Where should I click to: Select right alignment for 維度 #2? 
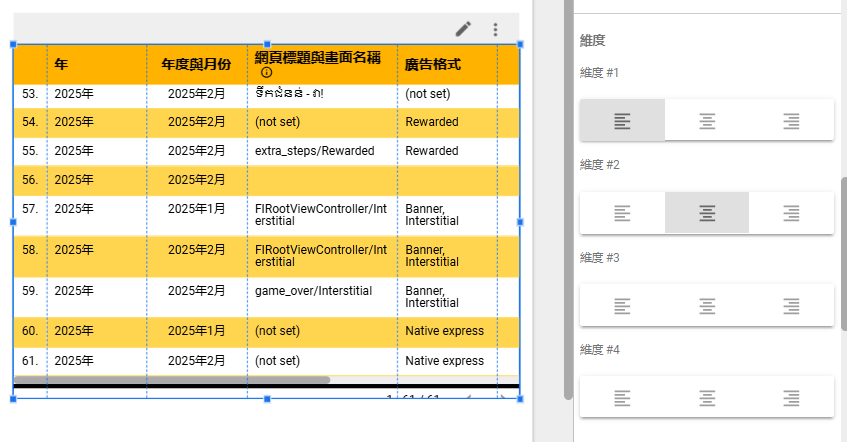pyautogui.click(x=791, y=213)
